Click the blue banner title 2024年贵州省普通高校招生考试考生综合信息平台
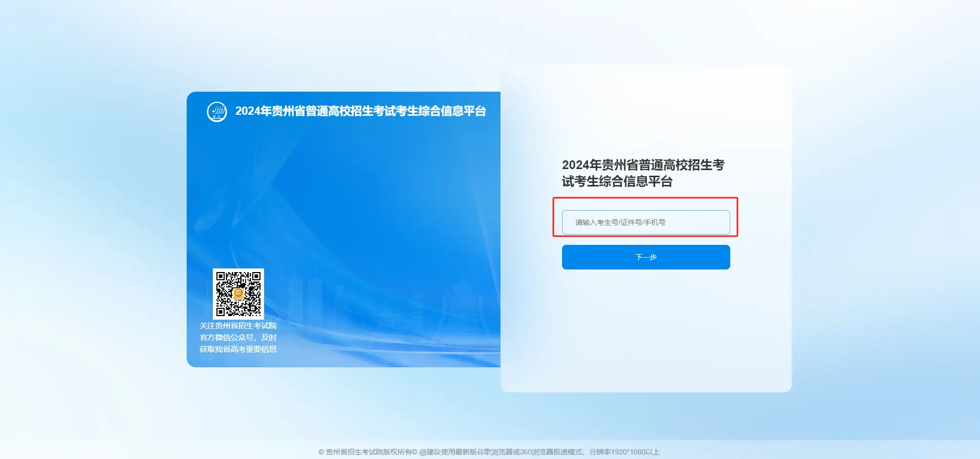This screenshot has height=459, width=980. 361,111
